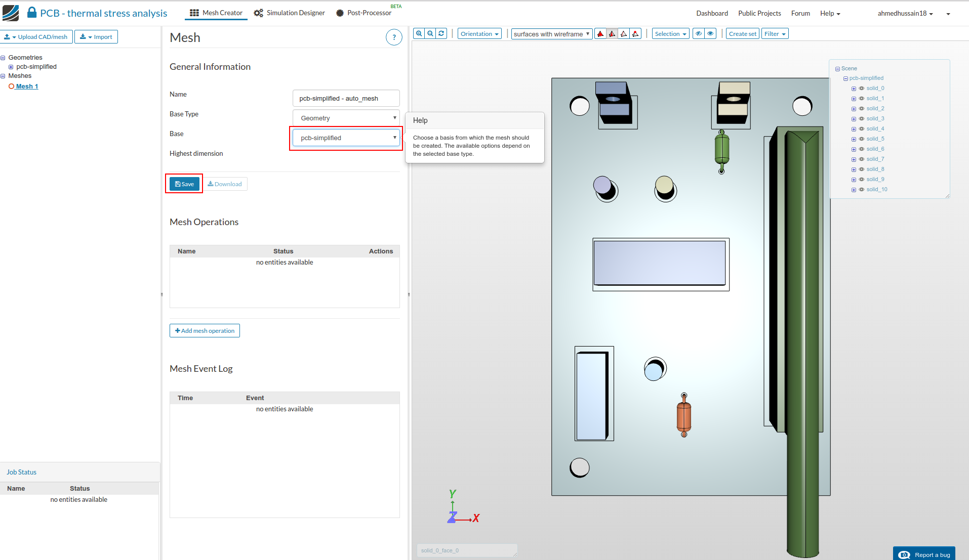Expand the solid_10 tree node
Image resolution: width=969 pixels, height=560 pixels.
(x=854, y=190)
